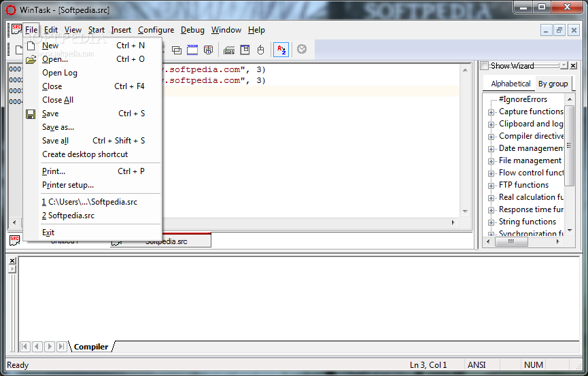
Task: Expand the Flow control functions node
Action: pos(491,173)
